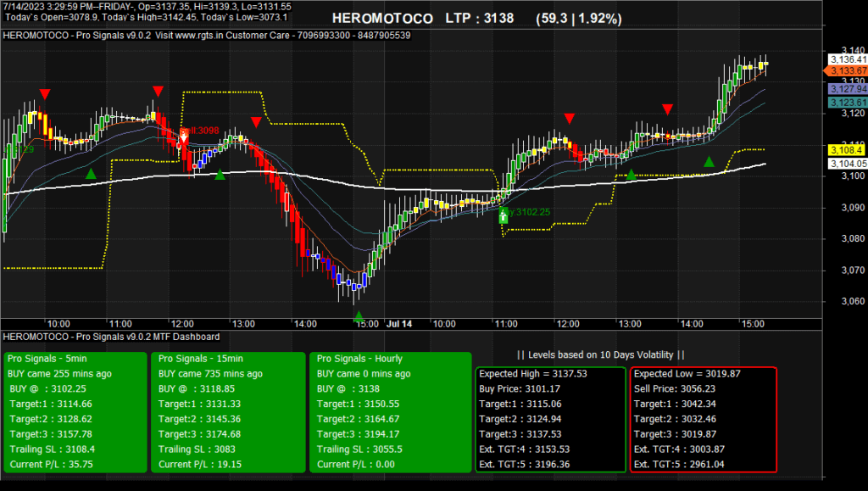The image size is (868, 491).
Task: Click the 'Jul 14' date marker on time axis
Action: coord(399,324)
